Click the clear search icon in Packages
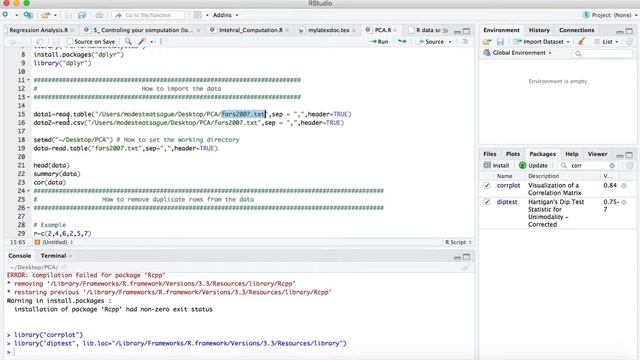This screenshot has height=360, width=640. pyautogui.click(x=612, y=165)
